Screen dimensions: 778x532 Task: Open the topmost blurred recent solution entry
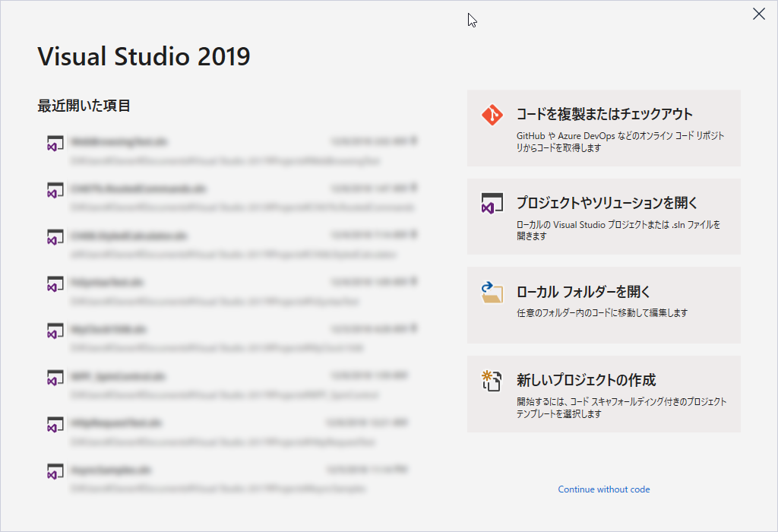coord(231,150)
